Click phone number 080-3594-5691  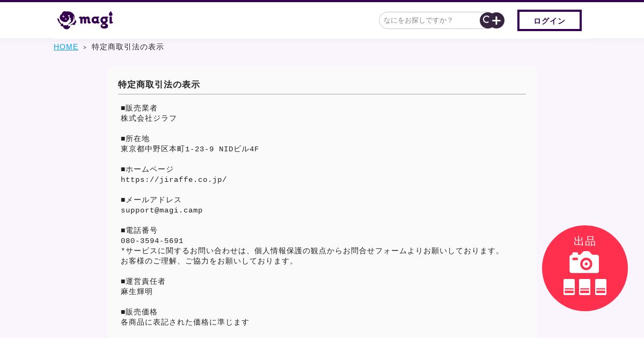pyautogui.click(x=152, y=241)
